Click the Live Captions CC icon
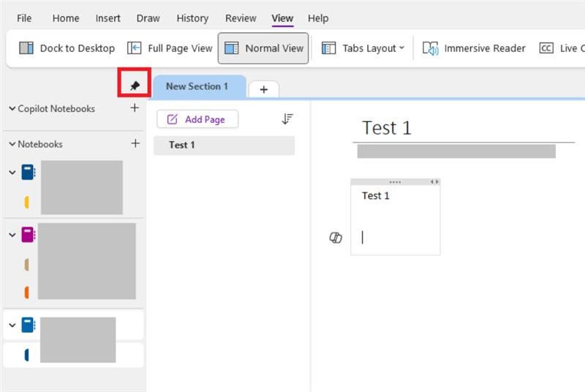 546,48
